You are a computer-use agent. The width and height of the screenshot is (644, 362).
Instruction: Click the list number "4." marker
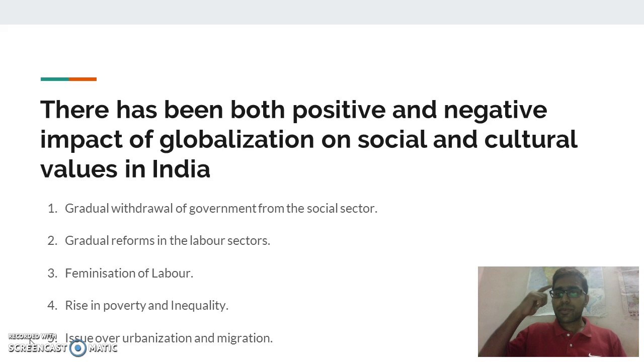(53, 305)
